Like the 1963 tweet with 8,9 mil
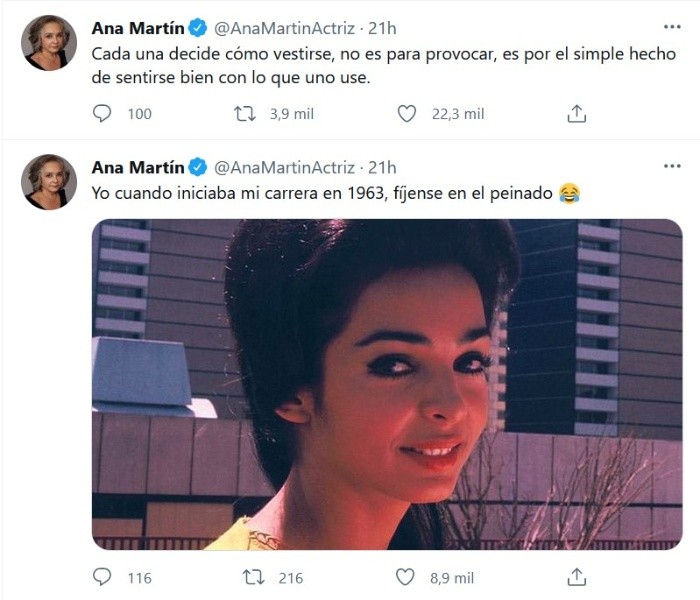 click(x=405, y=577)
